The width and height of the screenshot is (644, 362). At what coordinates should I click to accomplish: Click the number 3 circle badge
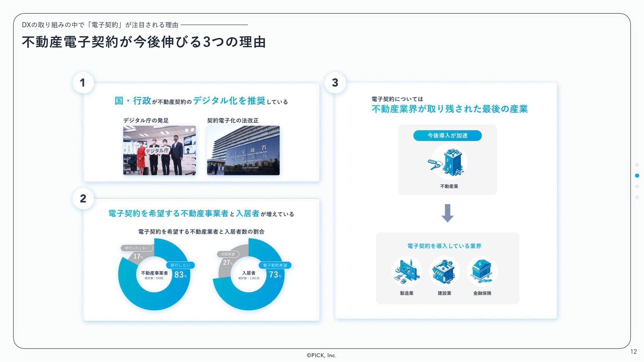point(335,83)
